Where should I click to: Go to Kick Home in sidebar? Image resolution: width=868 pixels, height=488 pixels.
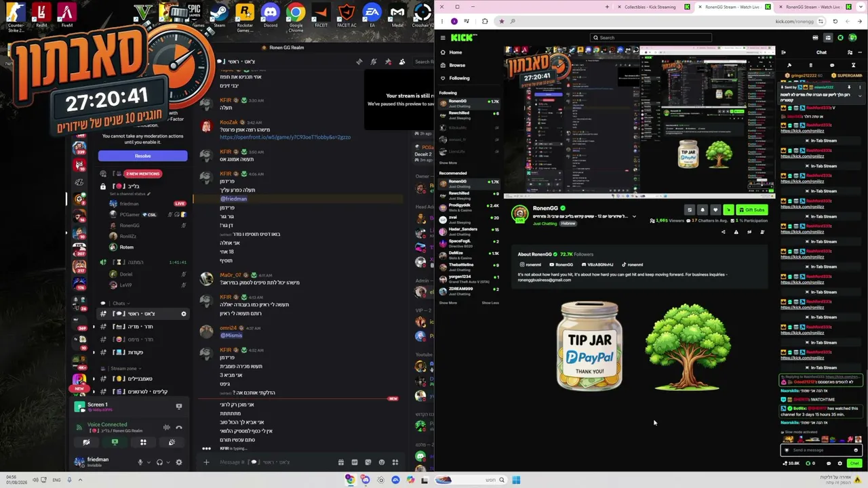pyautogui.click(x=456, y=52)
